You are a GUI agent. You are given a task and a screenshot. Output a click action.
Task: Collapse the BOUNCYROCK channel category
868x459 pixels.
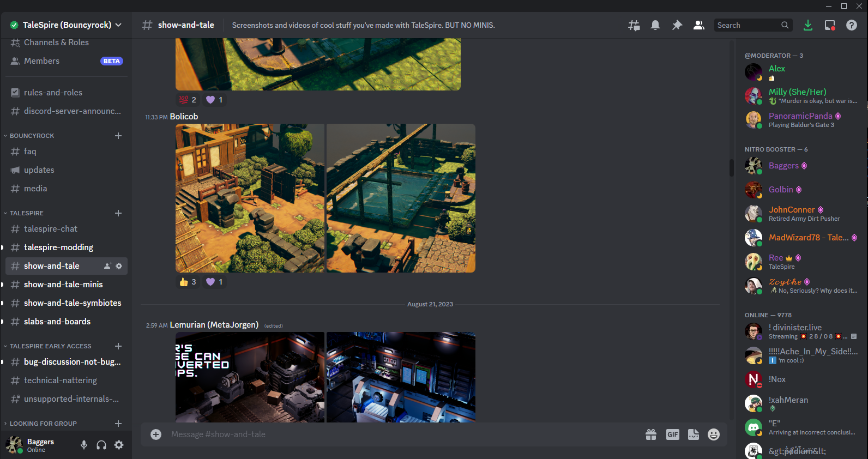(32, 136)
